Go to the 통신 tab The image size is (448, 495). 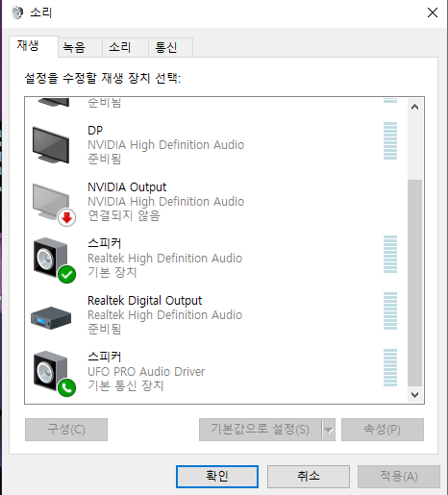tap(165, 47)
